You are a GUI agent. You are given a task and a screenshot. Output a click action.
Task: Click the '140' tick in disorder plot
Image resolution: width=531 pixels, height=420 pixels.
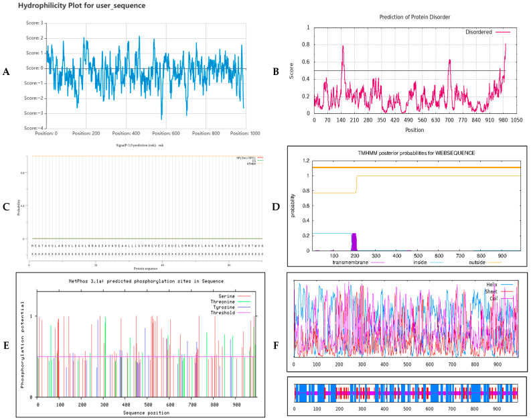[x=341, y=121]
